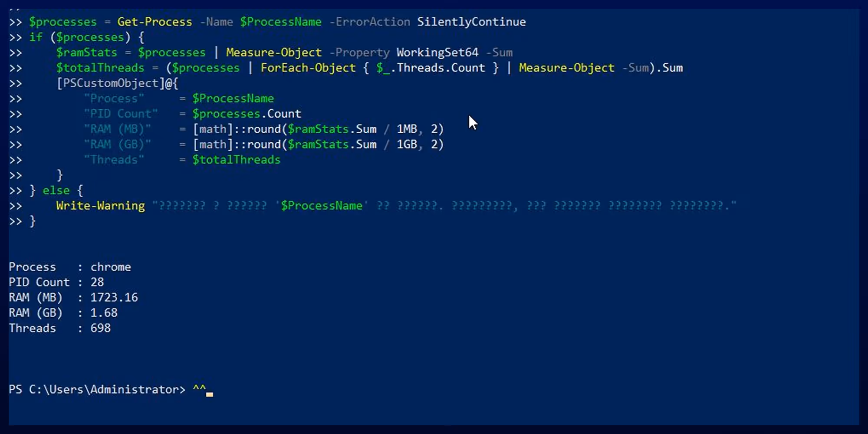Click the Get-Process cmdlet text

point(155,22)
